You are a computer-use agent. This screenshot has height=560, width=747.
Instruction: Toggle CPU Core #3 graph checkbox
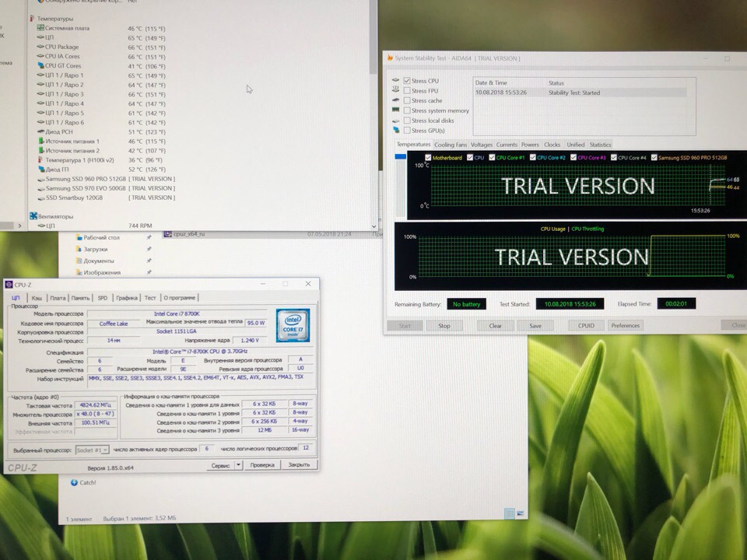click(573, 158)
